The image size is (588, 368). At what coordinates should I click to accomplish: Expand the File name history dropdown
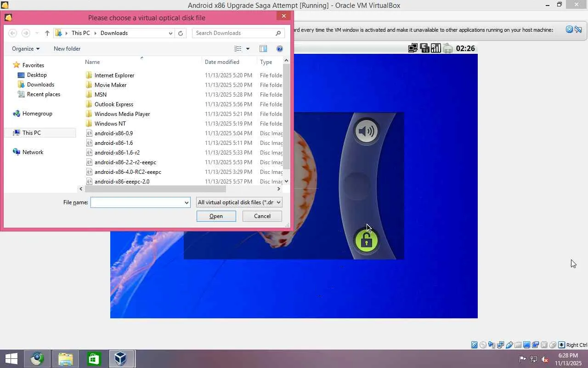187,202
